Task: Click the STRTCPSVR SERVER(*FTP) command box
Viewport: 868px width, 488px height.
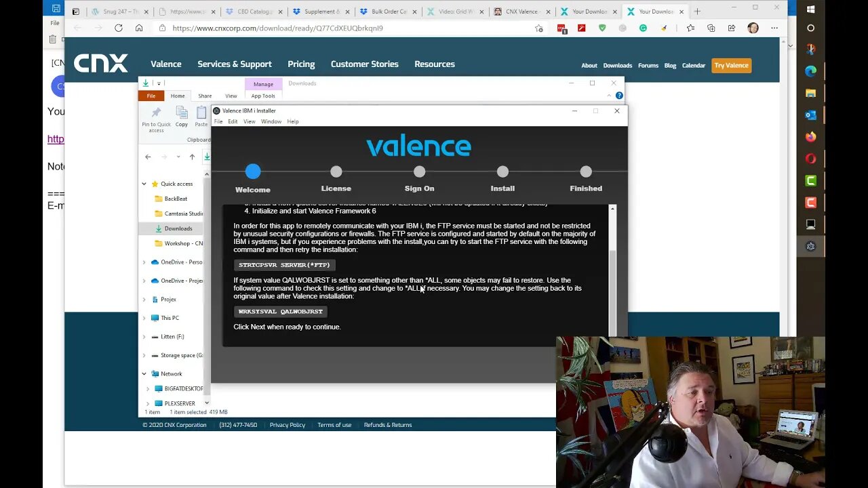Action: 284,265
